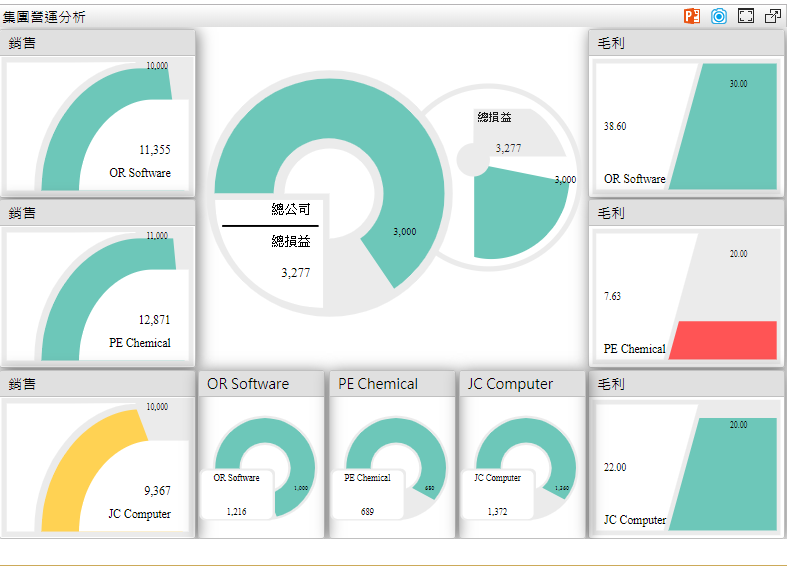Click target 11,000 on PE Chemical gauge

(157, 235)
